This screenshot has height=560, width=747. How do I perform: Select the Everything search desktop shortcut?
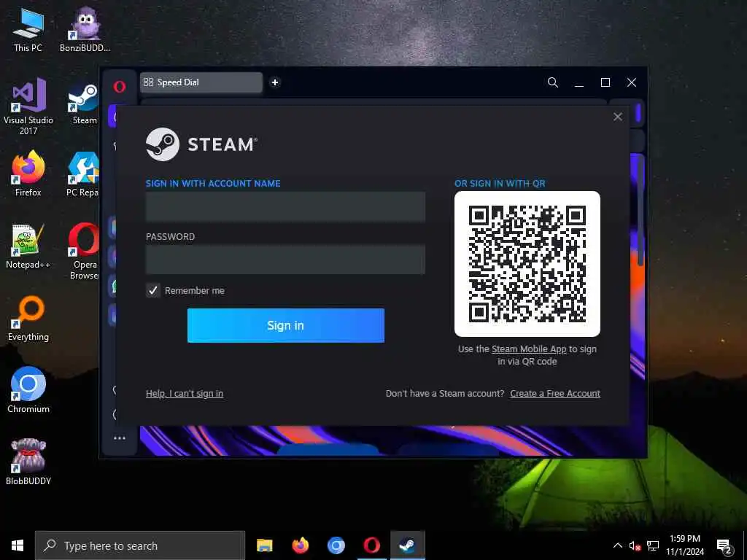click(28, 319)
